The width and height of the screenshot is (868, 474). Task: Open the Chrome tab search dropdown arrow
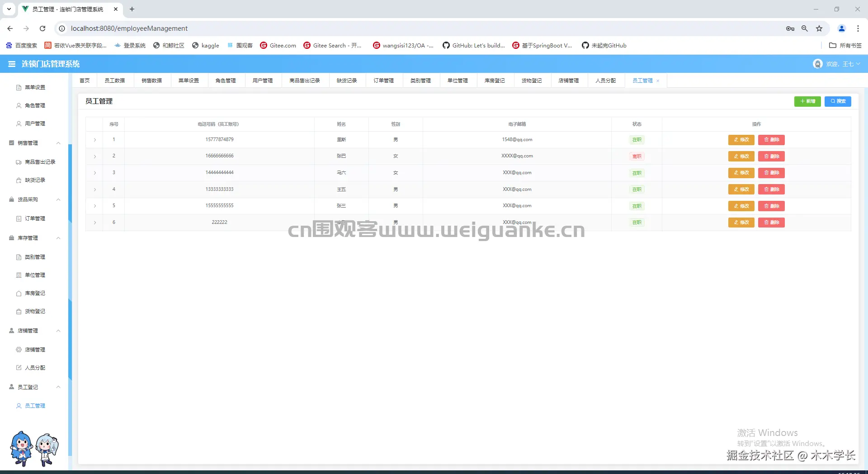[9, 9]
